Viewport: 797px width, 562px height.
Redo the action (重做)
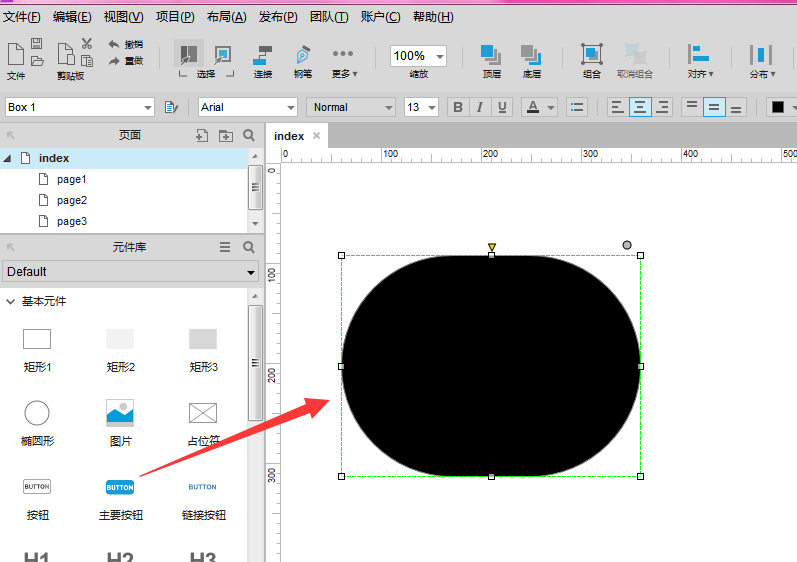[x=126, y=61]
